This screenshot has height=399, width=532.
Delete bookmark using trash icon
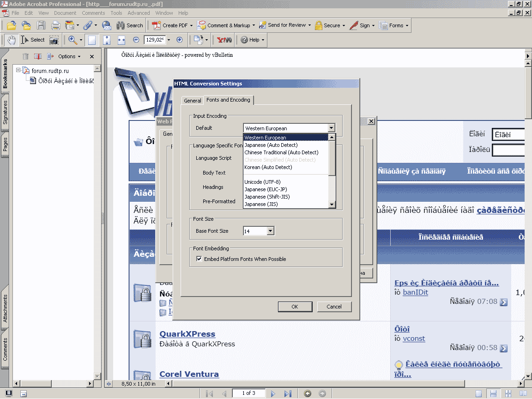(x=25, y=56)
